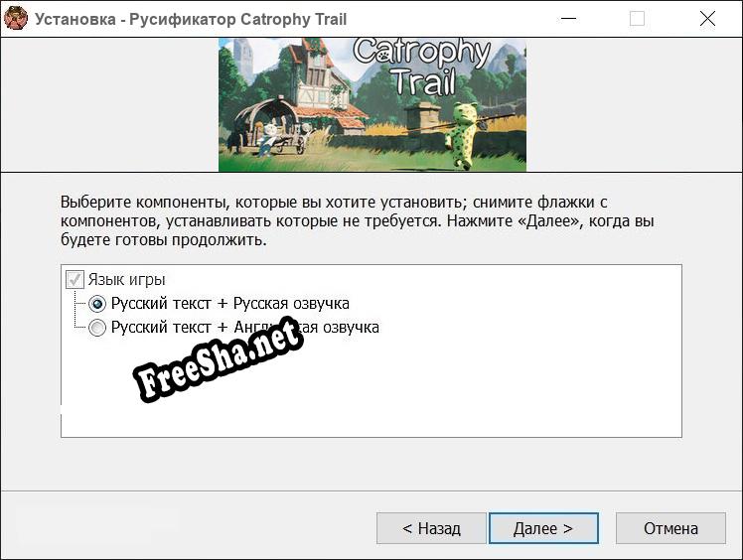Image resolution: width=743 pixels, height=560 pixels.
Task: Click the Catrophy Trail logo text in banner
Action: [421, 67]
